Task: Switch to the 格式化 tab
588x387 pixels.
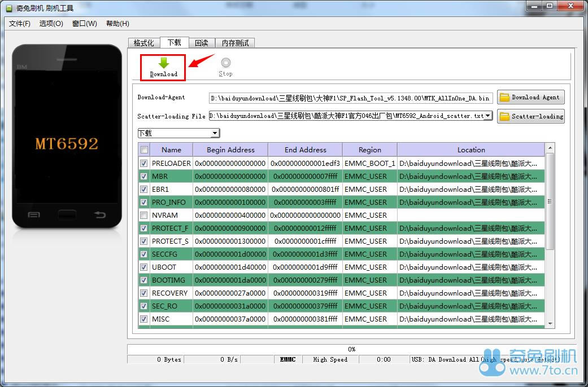Action: (x=143, y=43)
